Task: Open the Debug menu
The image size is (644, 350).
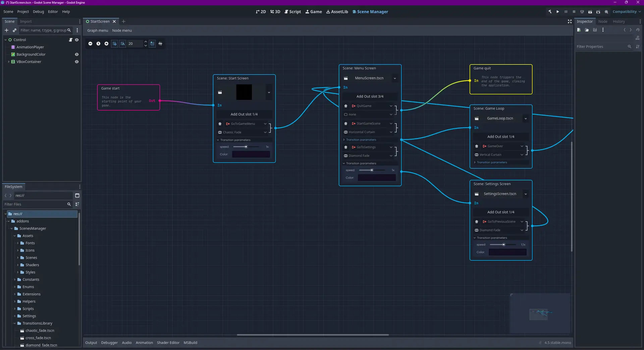Action: [38, 11]
